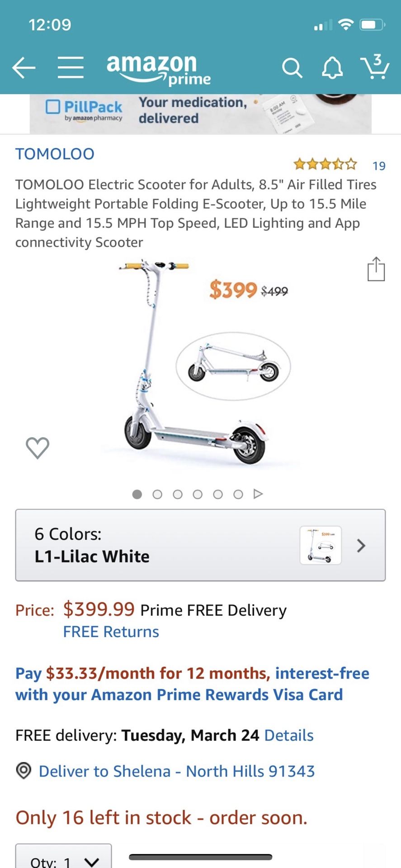
Task: Tap FREE Returns link
Action: [x=111, y=632]
